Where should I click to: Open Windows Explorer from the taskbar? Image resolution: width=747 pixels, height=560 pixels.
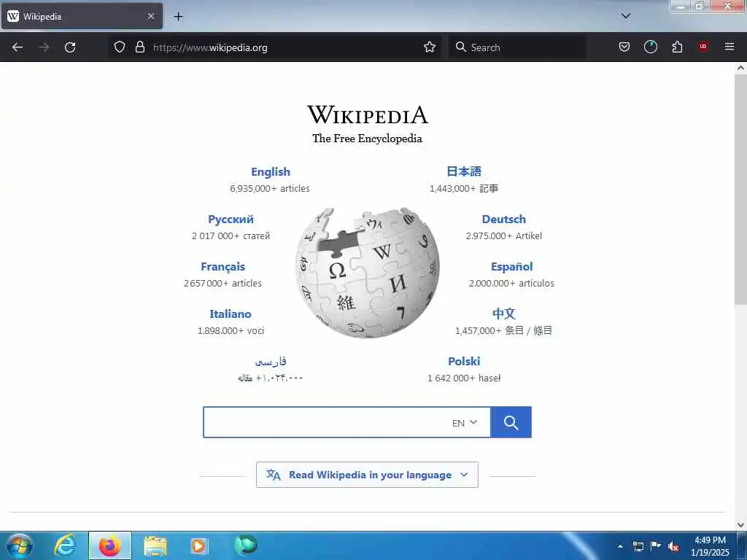pyautogui.click(x=155, y=546)
